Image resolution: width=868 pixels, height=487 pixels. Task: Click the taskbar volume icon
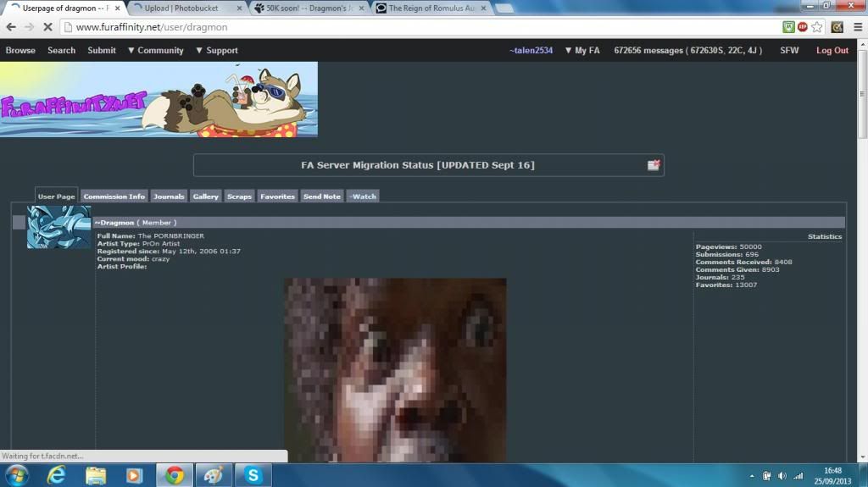(782, 476)
